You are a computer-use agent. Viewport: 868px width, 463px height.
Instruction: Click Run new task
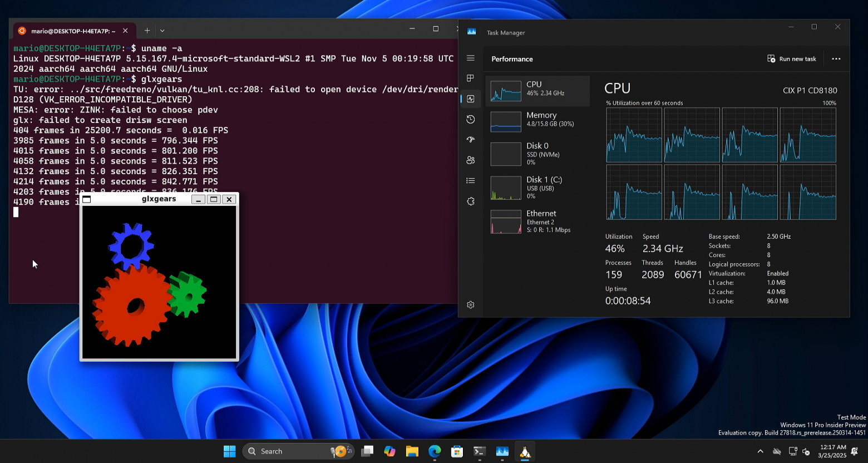pyautogui.click(x=791, y=58)
